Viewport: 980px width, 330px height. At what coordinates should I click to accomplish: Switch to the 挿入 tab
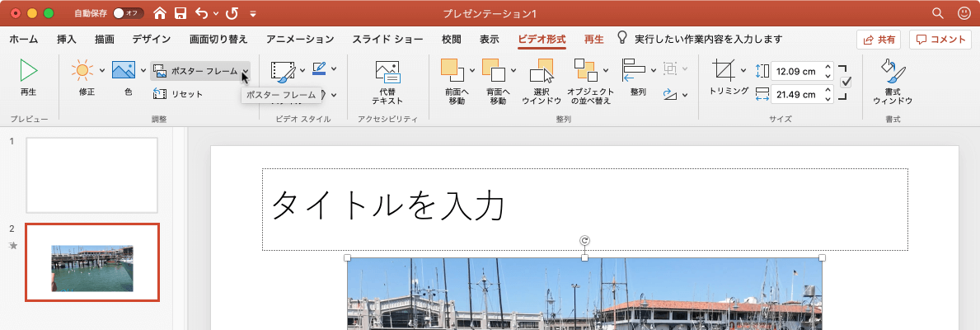66,39
